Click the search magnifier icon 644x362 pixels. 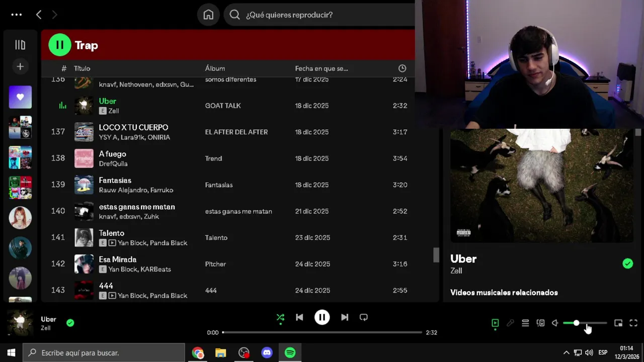click(x=234, y=15)
